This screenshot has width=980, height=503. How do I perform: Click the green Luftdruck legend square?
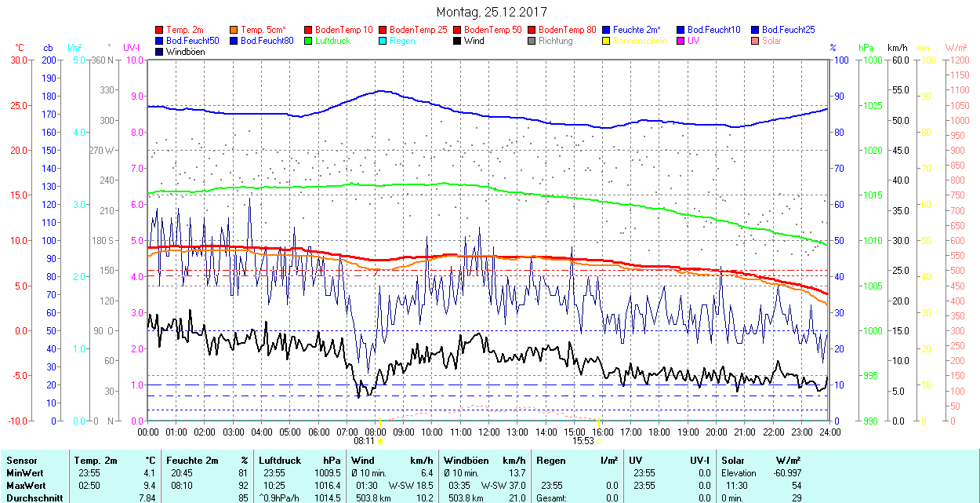[x=309, y=41]
